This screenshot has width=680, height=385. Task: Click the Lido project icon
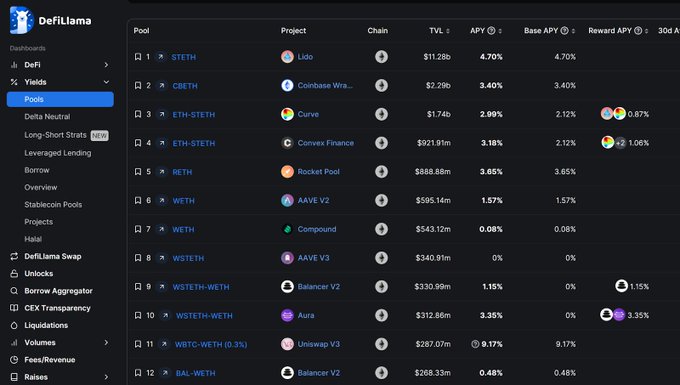(287, 57)
